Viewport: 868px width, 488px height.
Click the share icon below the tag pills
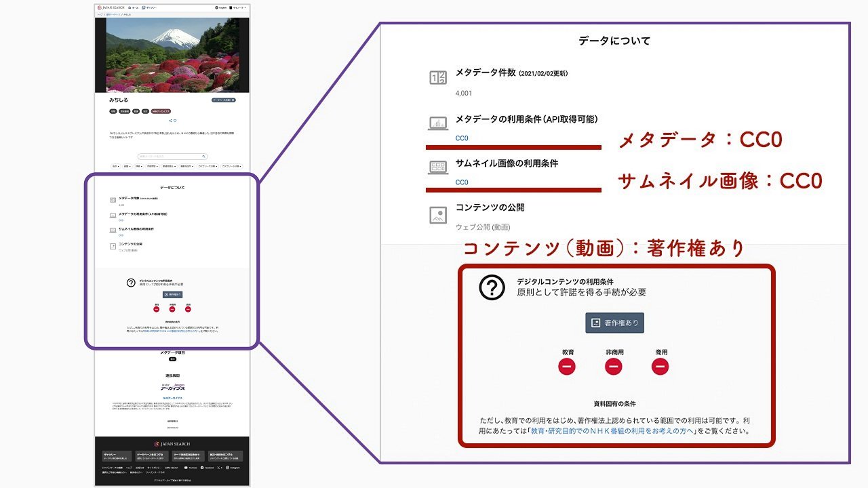(170, 121)
